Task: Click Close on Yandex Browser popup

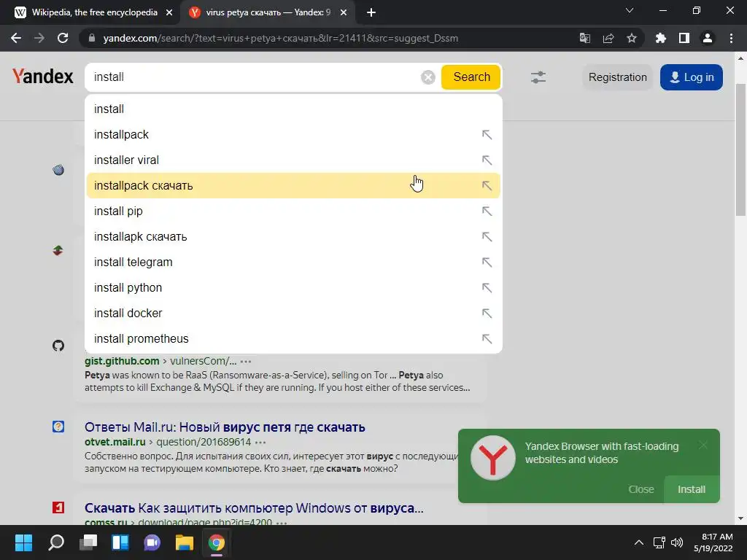Action: tap(640, 489)
